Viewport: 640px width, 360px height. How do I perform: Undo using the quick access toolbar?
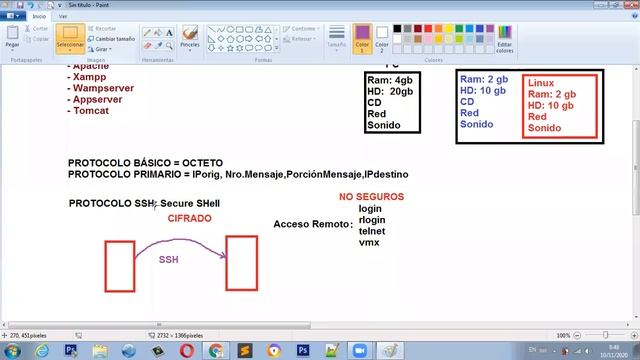pyautogui.click(x=31, y=5)
